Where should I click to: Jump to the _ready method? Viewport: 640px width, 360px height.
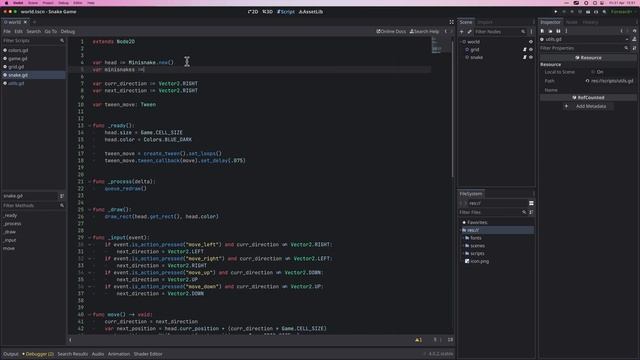pos(10,215)
